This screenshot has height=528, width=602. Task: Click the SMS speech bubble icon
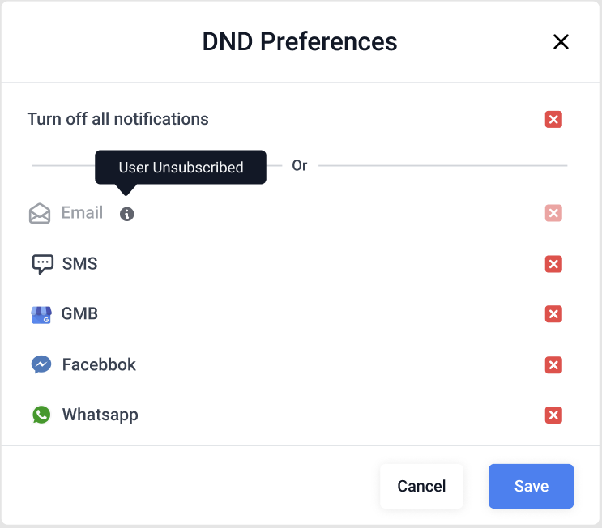pos(42,264)
